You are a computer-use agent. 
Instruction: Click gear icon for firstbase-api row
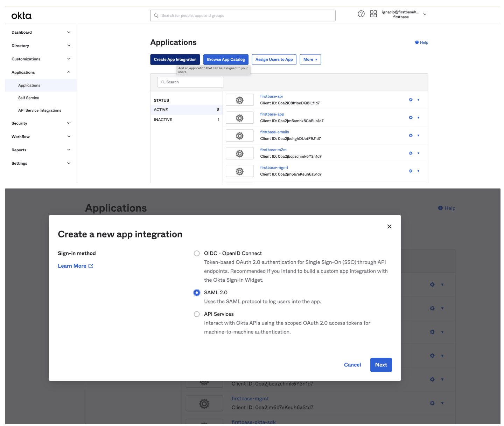coord(411,100)
